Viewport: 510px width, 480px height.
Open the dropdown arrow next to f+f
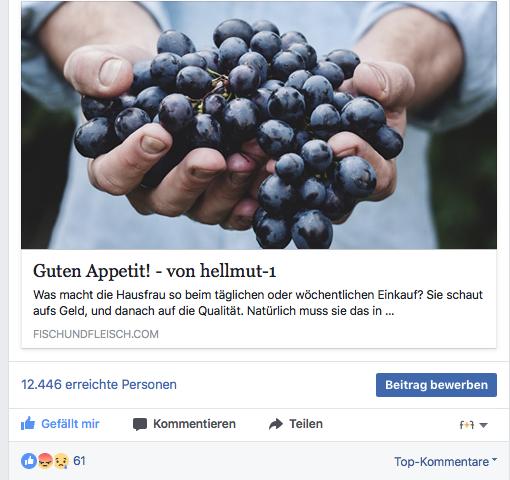click(x=483, y=425)
